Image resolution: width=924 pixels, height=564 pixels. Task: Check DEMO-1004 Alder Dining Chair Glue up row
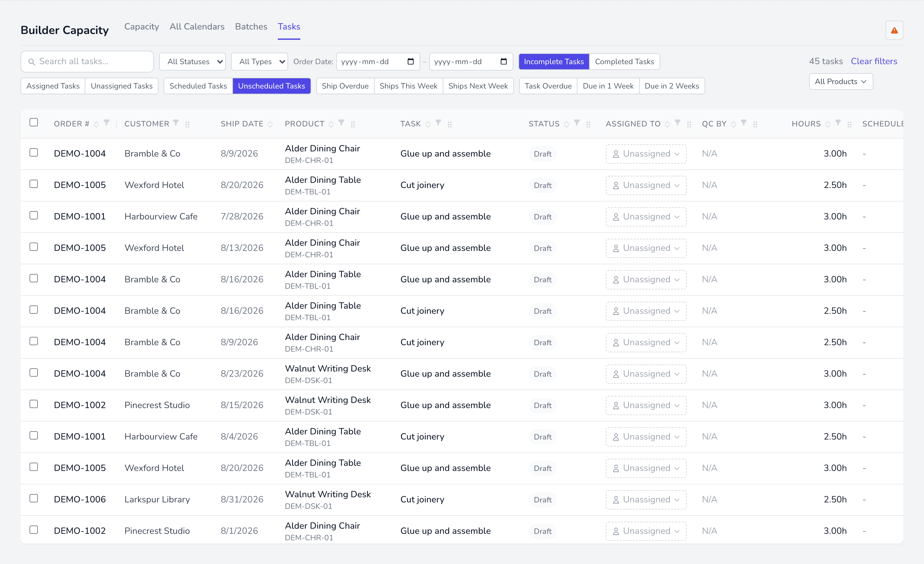click(34, 152)
